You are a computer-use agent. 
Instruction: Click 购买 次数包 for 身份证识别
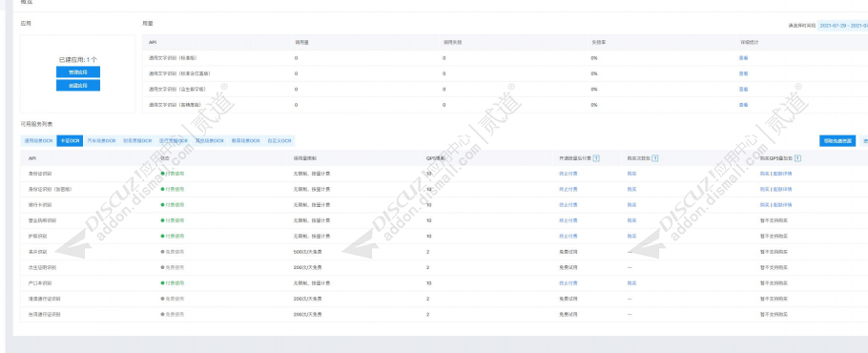click(x=631, y=174)
